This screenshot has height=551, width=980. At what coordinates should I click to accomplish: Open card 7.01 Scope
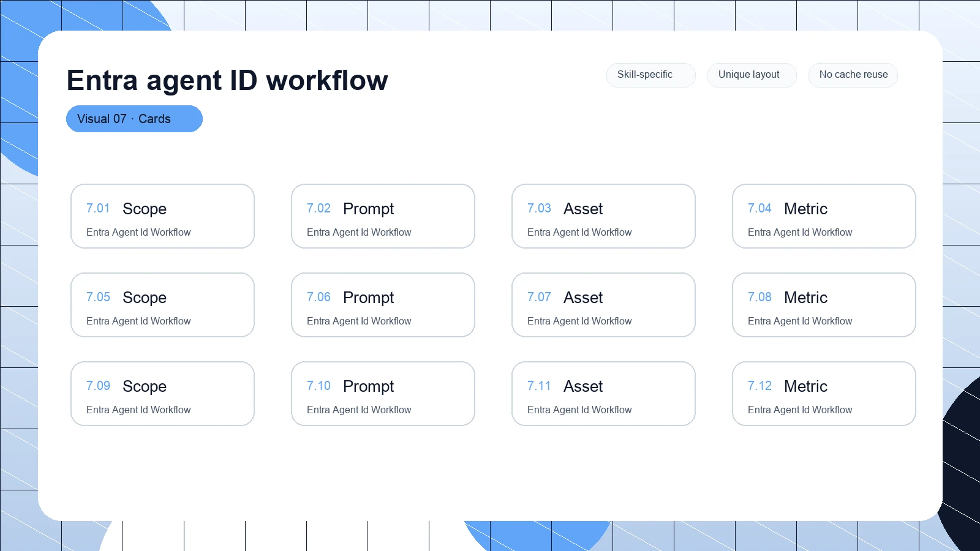point(162,216)
